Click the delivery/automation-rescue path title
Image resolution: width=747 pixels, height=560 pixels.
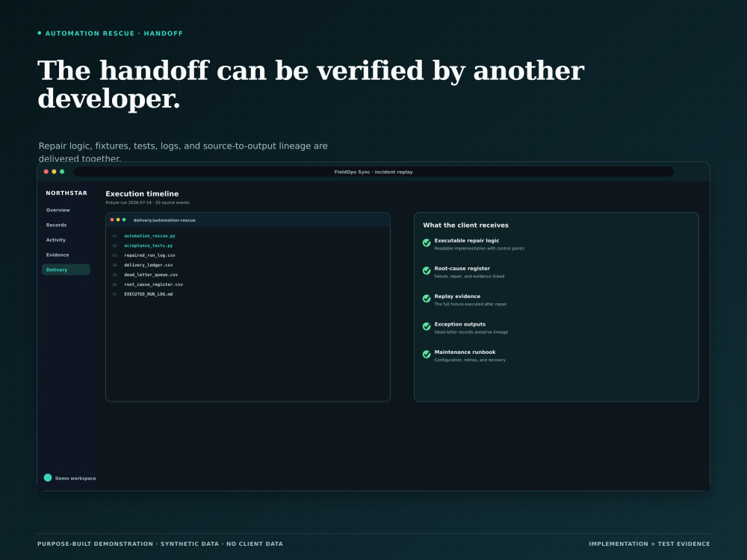point(164,220)
